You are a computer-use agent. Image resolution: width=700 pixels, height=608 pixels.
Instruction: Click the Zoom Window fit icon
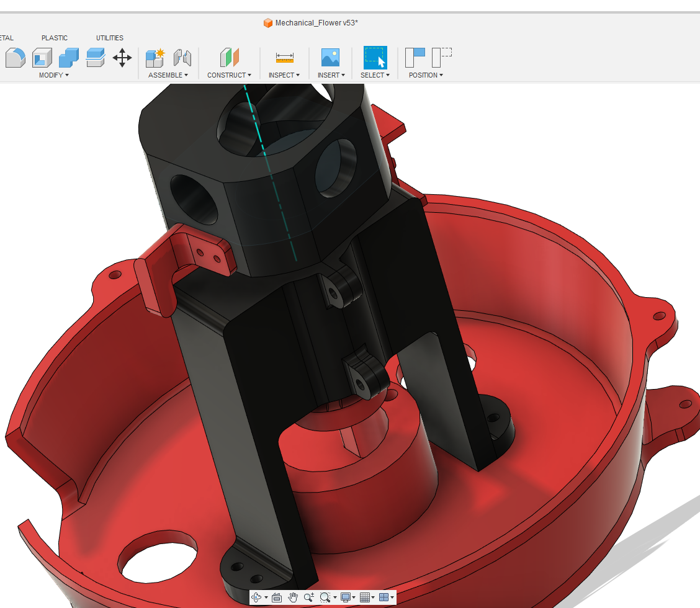[x=325, y=597]
